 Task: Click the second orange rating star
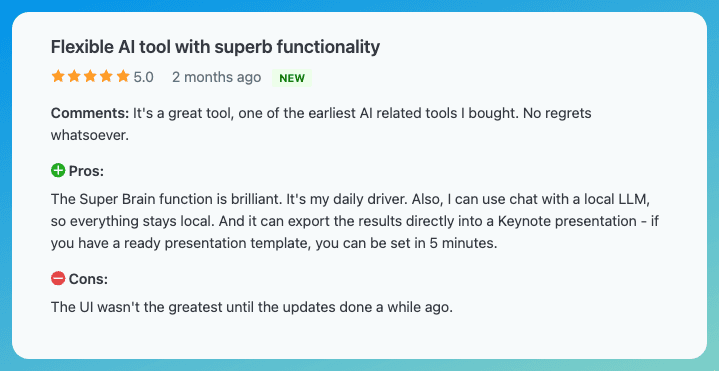(74, 77)
